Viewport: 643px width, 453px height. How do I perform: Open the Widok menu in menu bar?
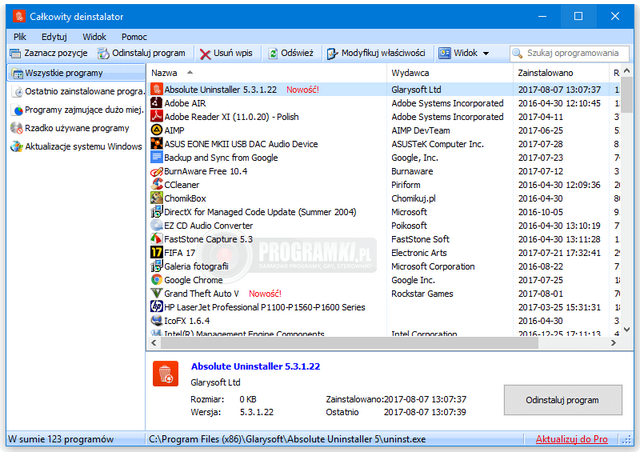click(94, 37)
